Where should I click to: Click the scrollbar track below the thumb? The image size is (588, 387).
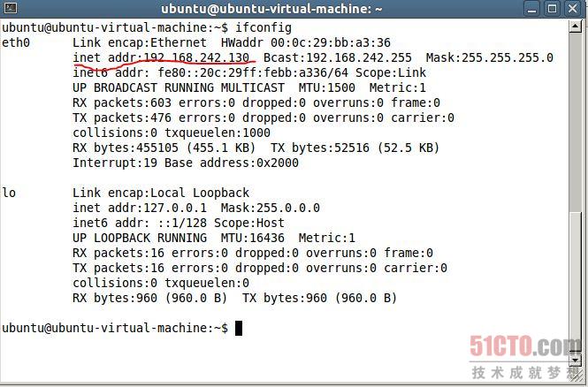pyautogui.click(x=576, y=281)
